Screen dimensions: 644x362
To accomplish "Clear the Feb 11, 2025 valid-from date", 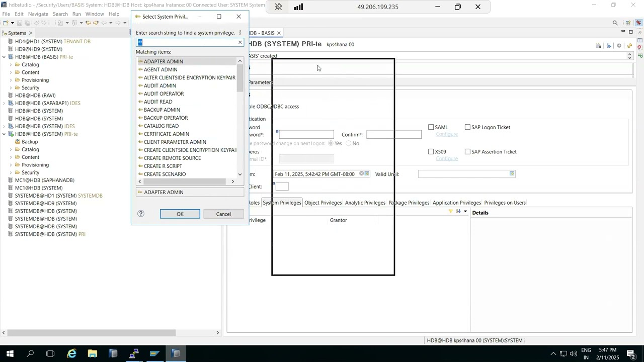I will 361,174.
